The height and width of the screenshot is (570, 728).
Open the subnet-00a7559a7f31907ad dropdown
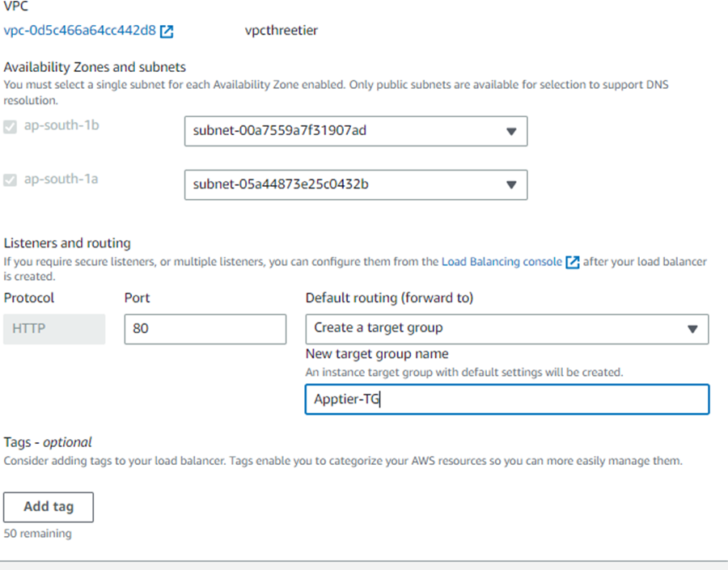click(356, 130)
